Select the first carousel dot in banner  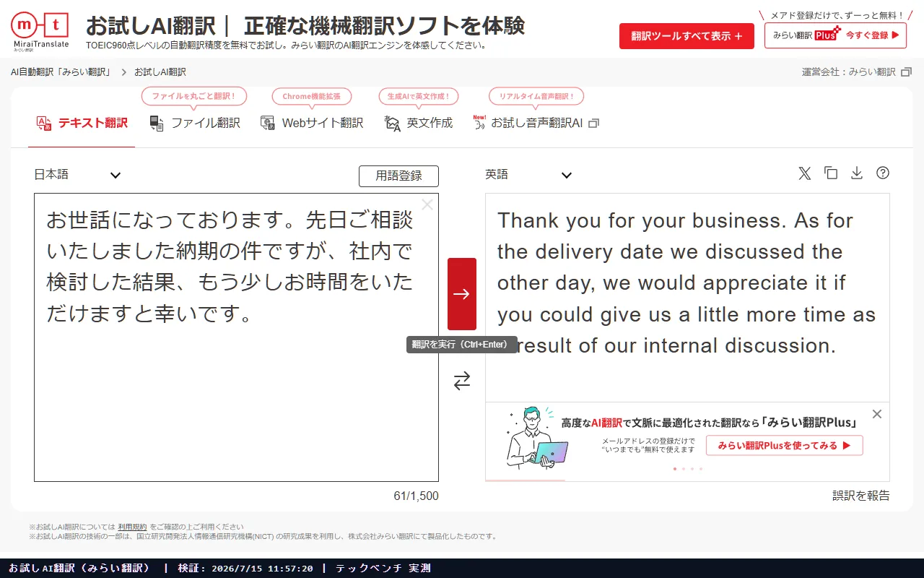click(x=675, y=469)
